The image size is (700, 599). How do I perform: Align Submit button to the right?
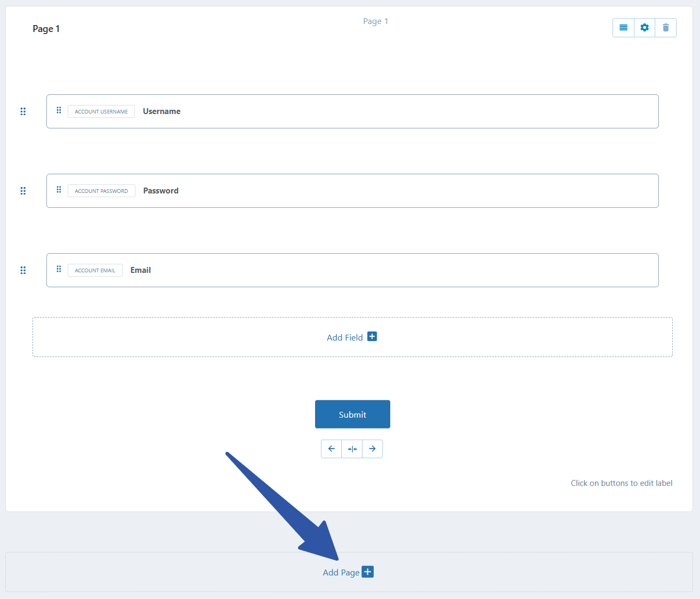(372, 449)
